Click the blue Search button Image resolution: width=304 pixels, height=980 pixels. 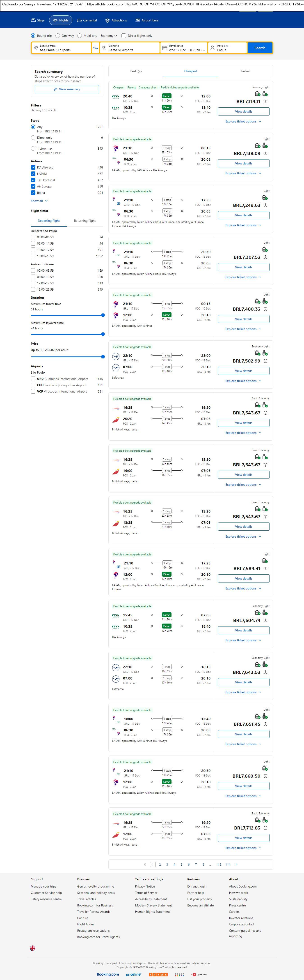(x=260, y=48)
